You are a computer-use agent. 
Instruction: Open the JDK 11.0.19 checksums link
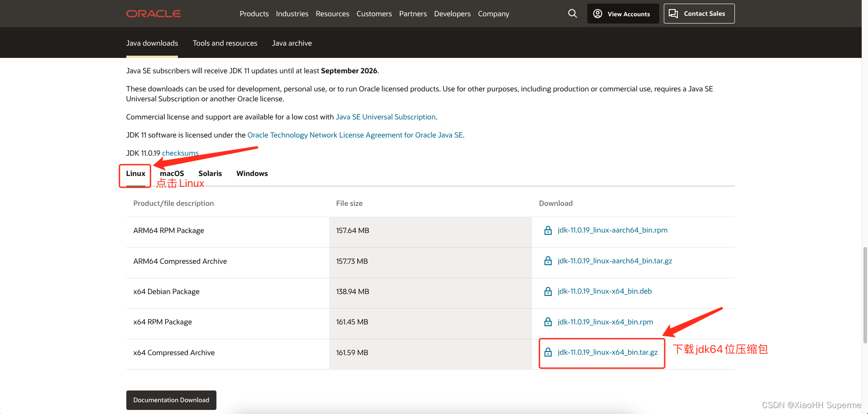(x=180, y=153)
